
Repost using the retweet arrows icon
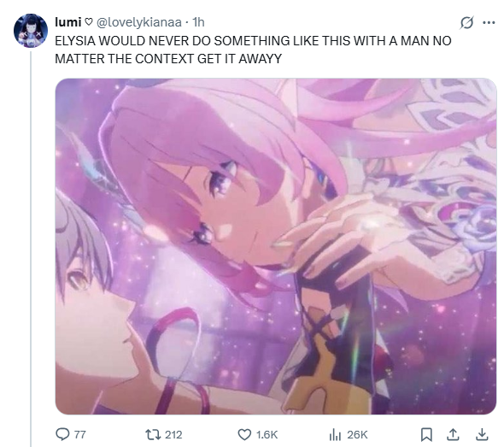[152, 435]
